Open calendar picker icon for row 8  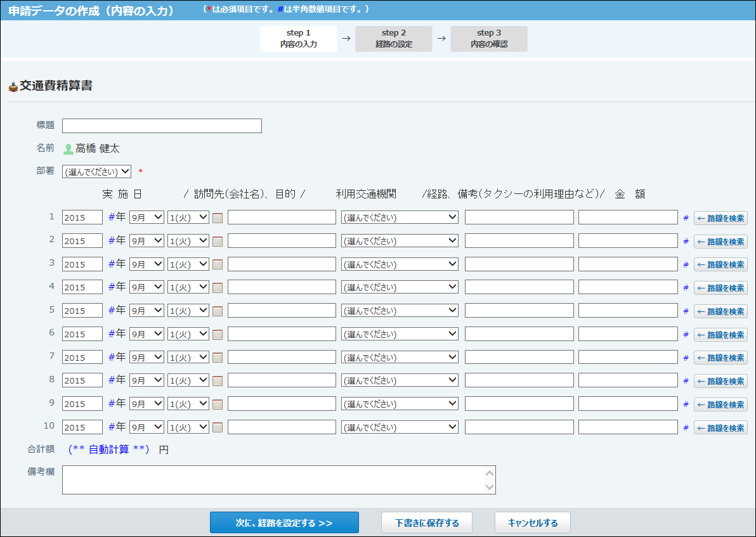click(218, 381)
